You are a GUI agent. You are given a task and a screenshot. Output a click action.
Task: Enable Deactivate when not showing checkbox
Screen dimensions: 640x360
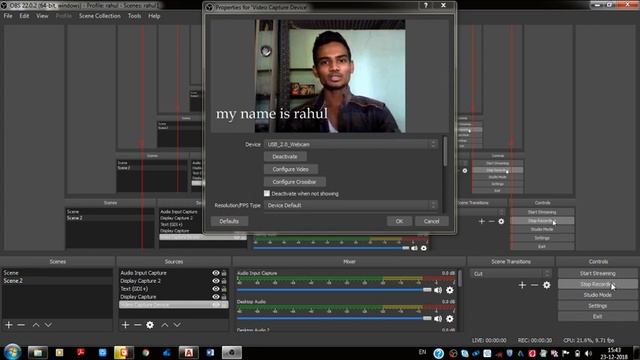(x=267, y=193)
